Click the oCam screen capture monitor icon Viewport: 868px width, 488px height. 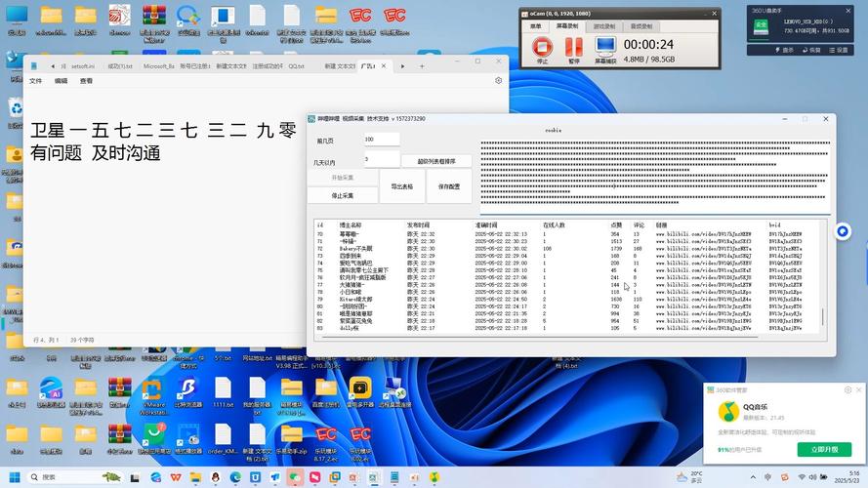(605, 45)
